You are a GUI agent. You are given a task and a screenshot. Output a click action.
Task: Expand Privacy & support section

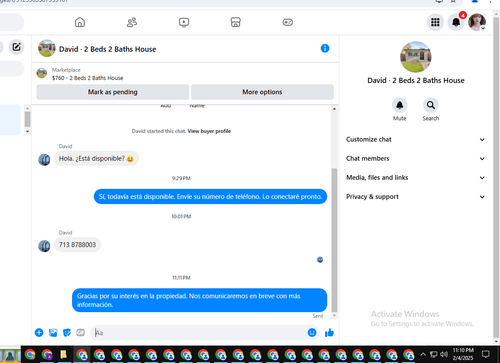pos(415,197)
